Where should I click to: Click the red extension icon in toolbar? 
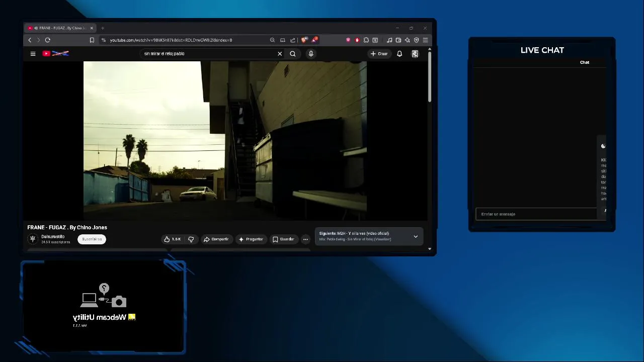[x=357, y=40]
